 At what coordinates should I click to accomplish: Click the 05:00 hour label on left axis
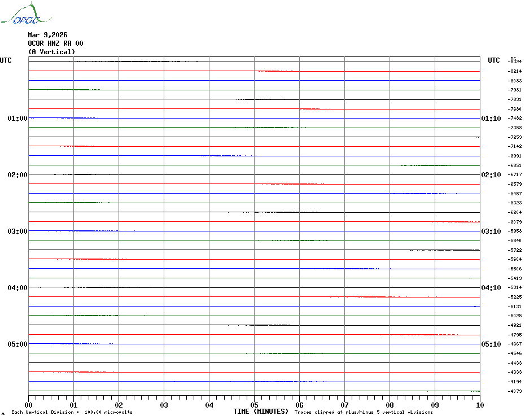click(x=17, y=344)
